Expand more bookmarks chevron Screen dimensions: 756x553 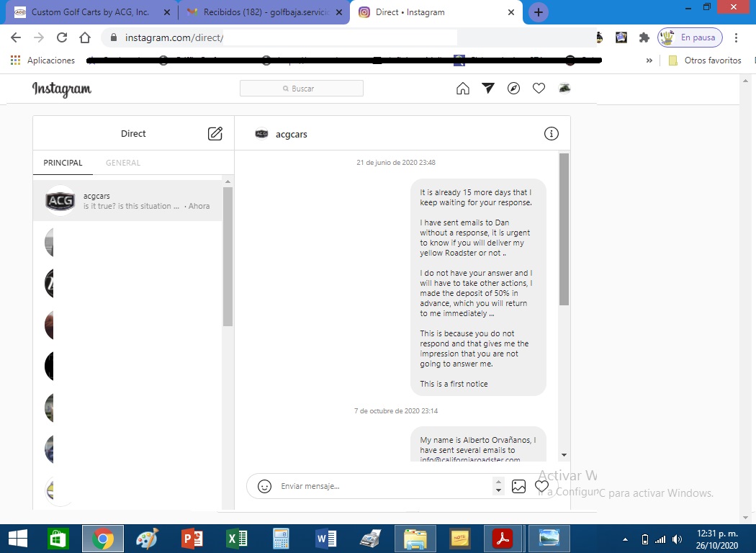click(649, 60)
